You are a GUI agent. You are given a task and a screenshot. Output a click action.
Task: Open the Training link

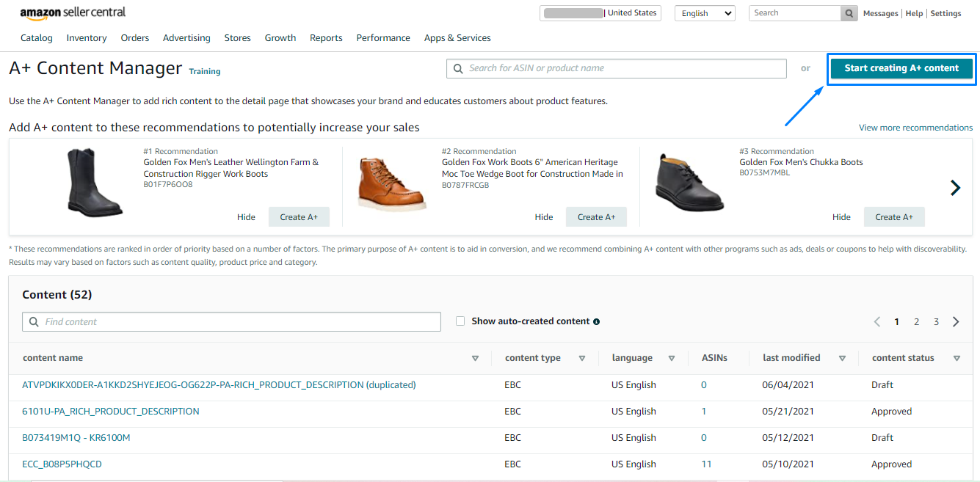(205, 71)
